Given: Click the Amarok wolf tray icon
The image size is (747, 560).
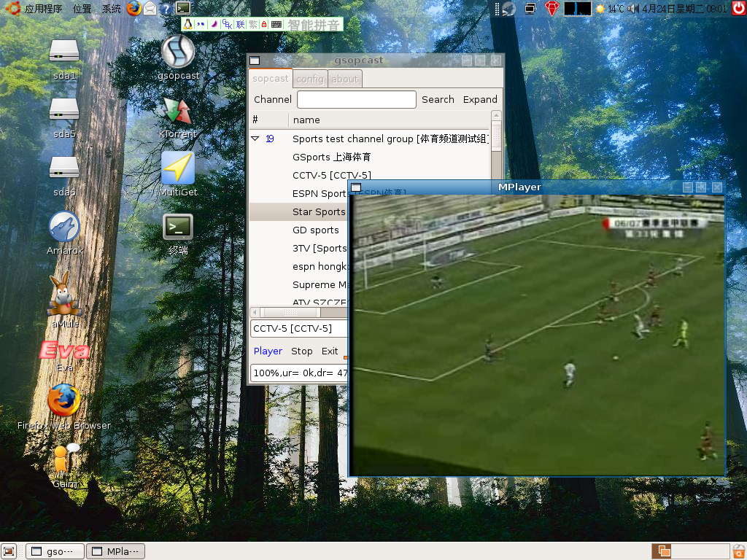Looking at the screenshot, I should [x=508, y=9].
